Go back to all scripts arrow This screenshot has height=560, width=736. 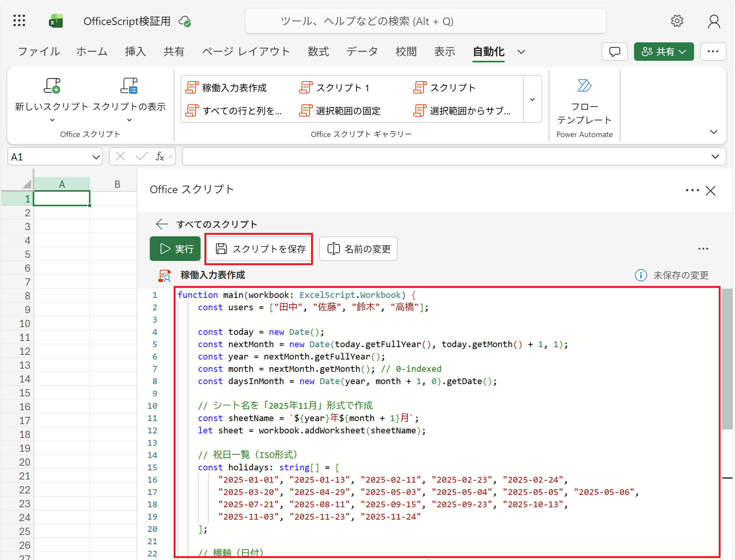pyautogui.click(x=162, y=224)
